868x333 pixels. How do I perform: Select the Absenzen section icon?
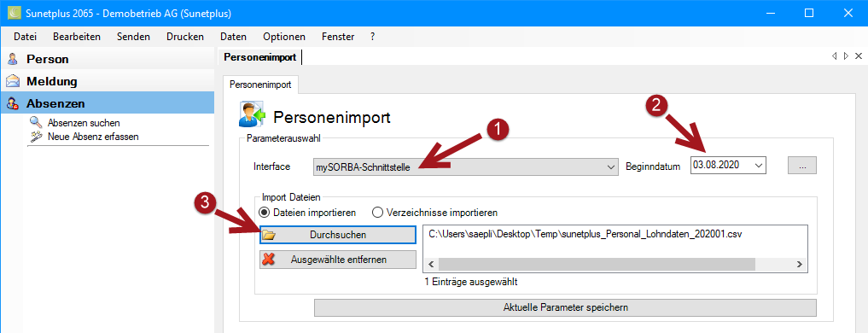coord(12,103)
